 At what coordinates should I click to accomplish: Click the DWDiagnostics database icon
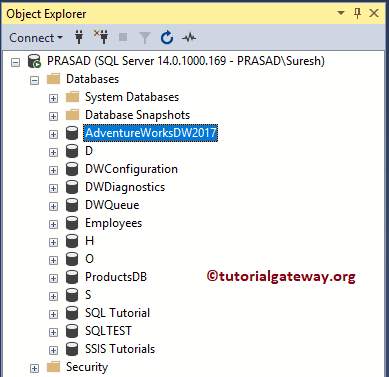click(x=72, y=187)
